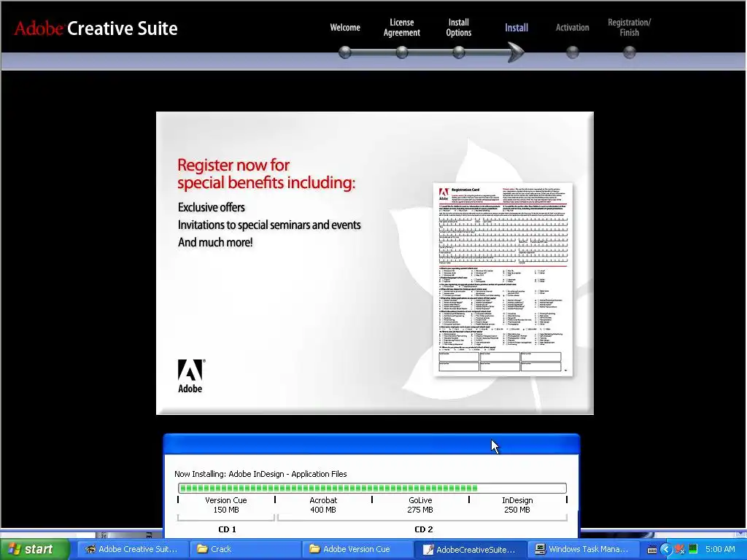Click the "Acrobat" segment label
747x560 pixels.
pyautogui.click(x=323, y=500)
